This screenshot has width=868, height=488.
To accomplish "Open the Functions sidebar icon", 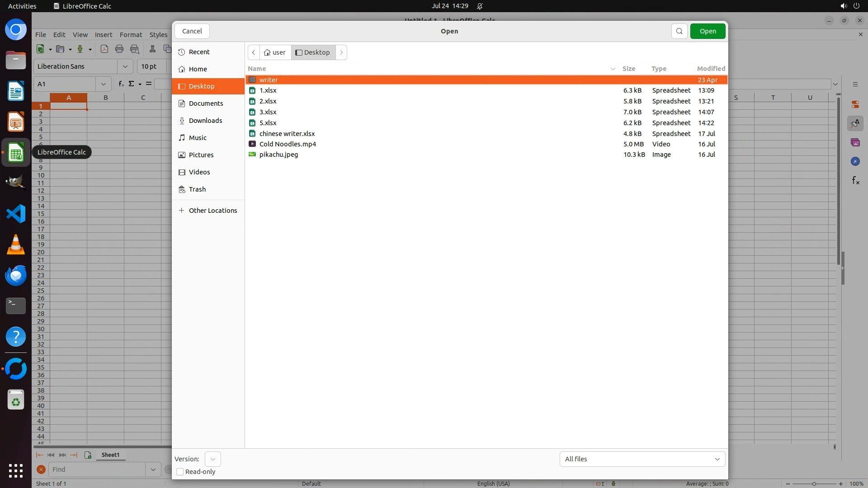I will pyautogui.click(x=855, y=181).
